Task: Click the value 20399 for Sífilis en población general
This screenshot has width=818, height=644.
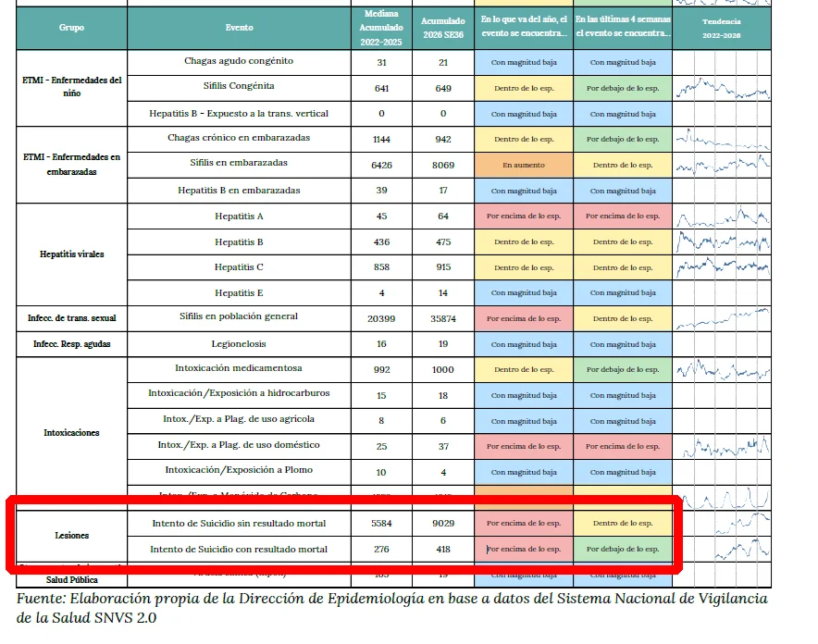Action: coord(381,318)
